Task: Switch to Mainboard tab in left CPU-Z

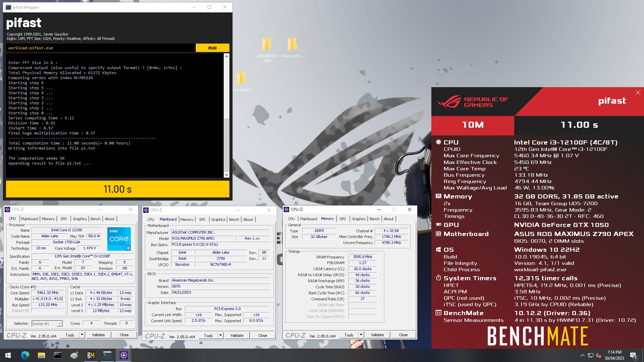Action: pyautogui.click(x=30, y=219)
